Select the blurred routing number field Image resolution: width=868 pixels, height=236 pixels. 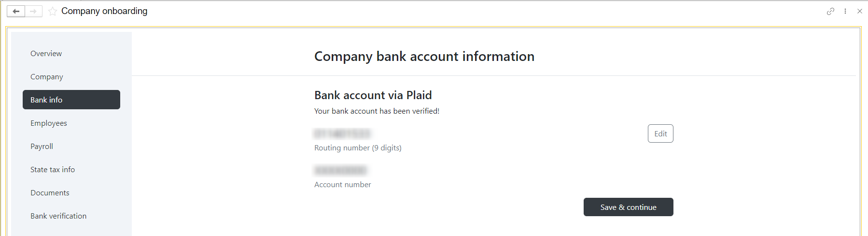click(x=342, y=133)
